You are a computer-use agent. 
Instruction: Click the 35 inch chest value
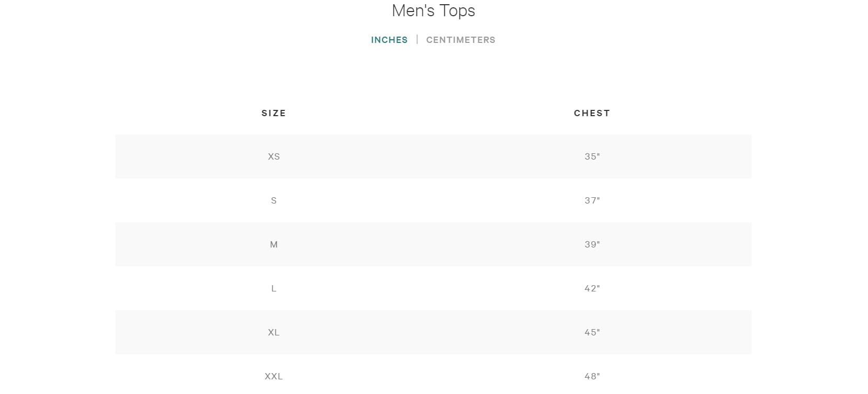tap(592, 156)
